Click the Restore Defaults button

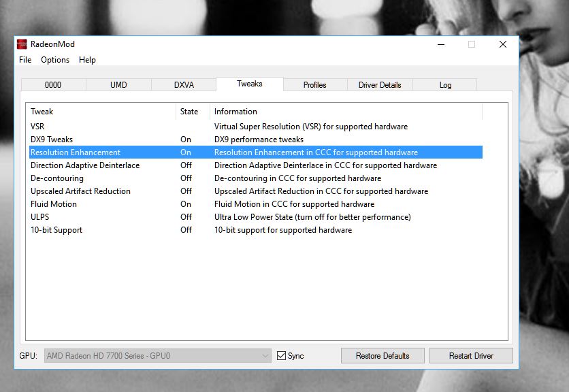click(383, 356)
